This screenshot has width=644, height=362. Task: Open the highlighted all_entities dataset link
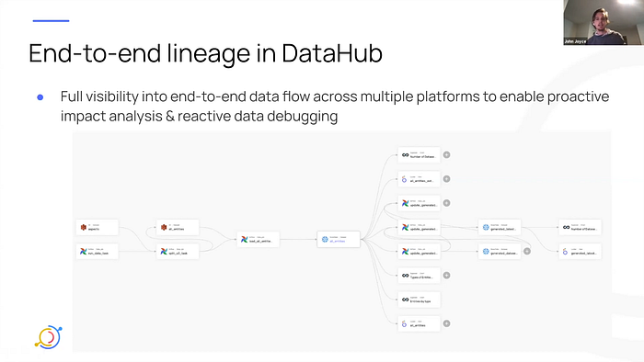click(338, 241)
